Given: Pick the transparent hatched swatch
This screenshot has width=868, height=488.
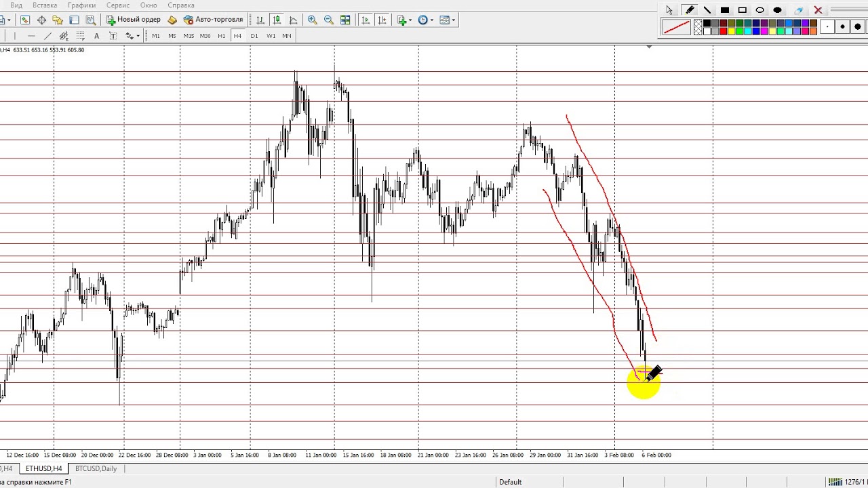Looking at the screenshot, I should (698, 27).
